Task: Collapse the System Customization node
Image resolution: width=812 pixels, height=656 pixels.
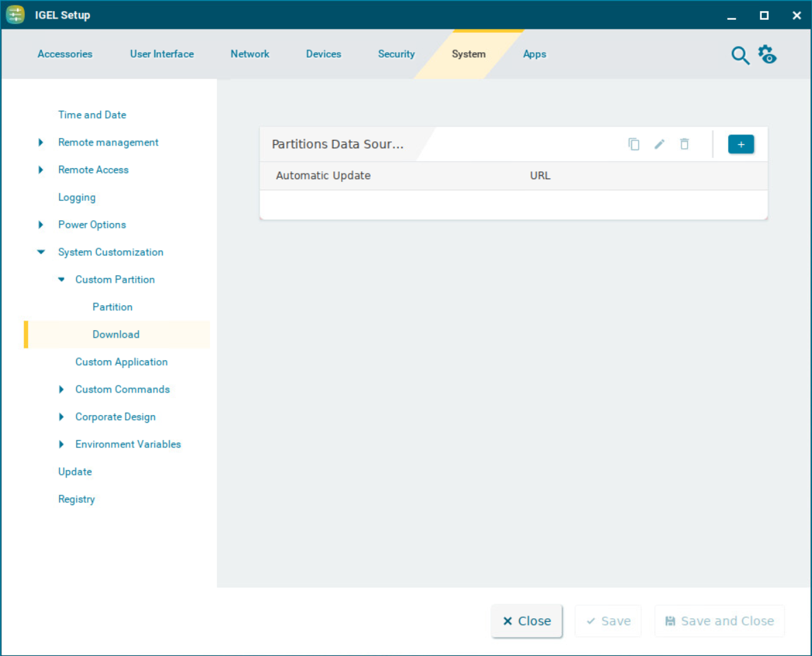Action: (x=41, y=253)
